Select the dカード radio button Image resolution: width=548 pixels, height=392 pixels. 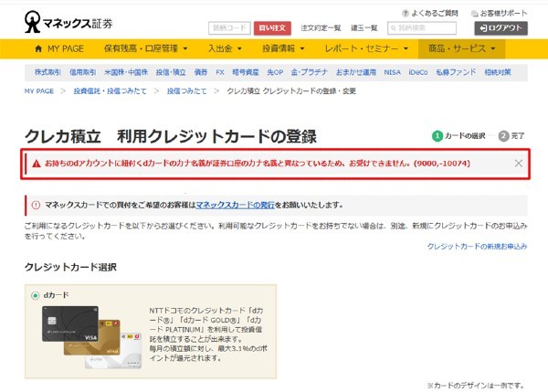coord(35,296)
